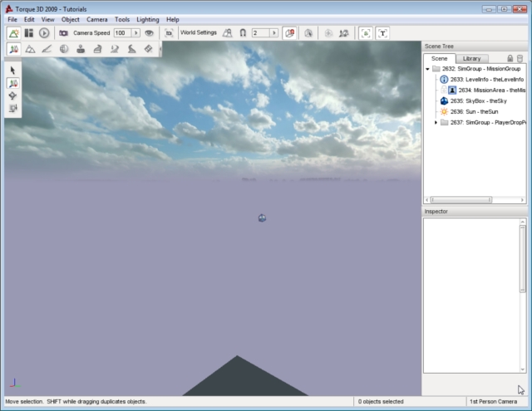The width and height of the screenshot is (532, 411).
Task: Click the play button in the toolbar
Action: tap(44, 33)
